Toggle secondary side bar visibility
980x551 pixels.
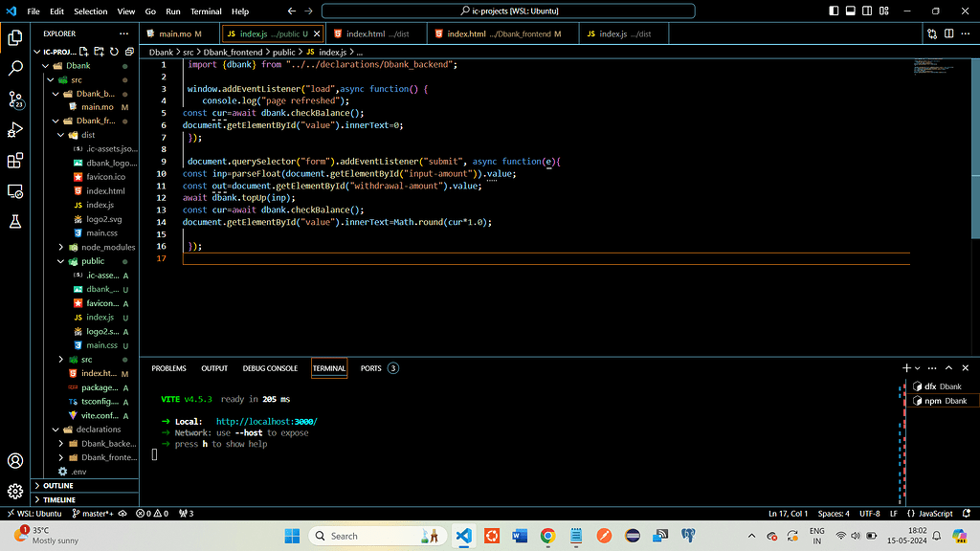click(867, 11)
